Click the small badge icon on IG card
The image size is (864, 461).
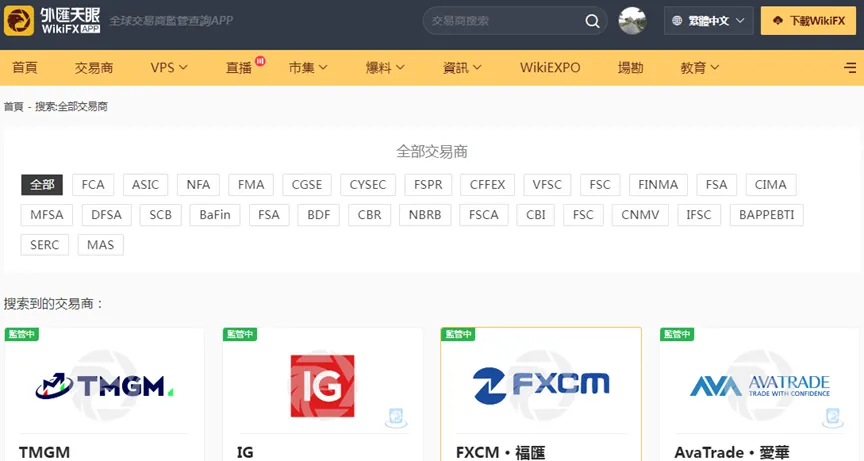click(x=396, y=417)
